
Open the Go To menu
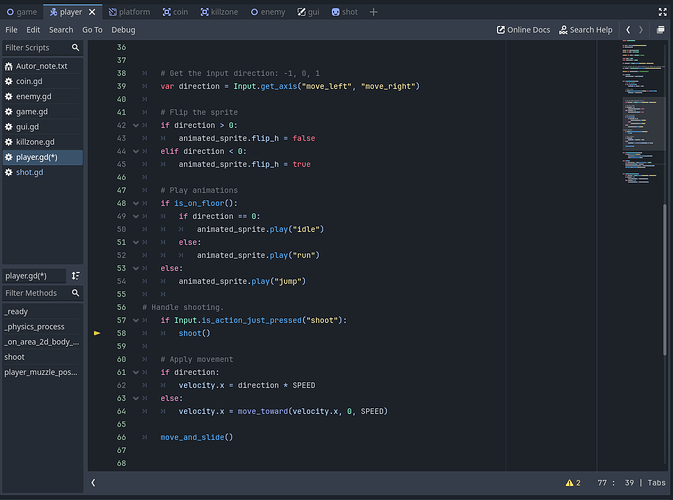click(92, 30)
